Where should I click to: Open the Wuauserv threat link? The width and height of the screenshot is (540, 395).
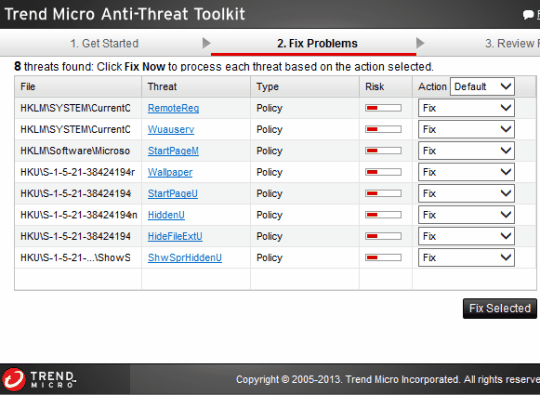(x=171, y=129)
